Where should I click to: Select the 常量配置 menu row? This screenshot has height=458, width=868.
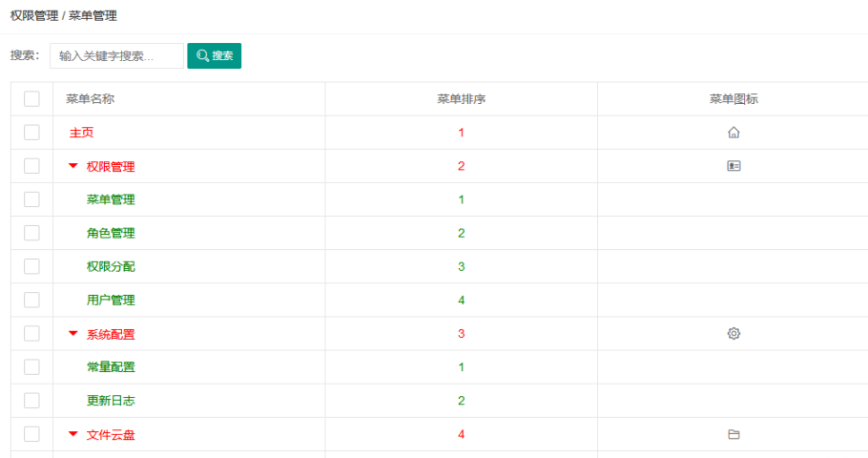(x=111, y=367)
